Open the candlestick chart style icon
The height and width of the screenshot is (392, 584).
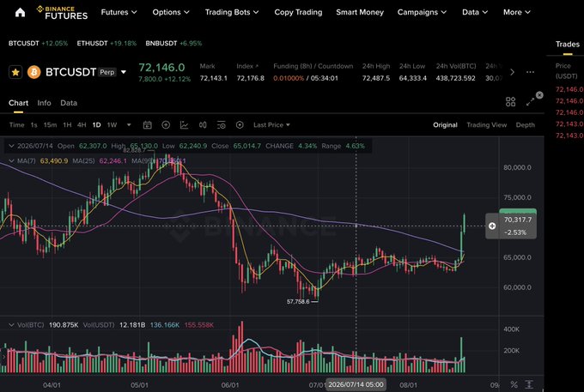pyautogui.click(x=203, y=125)
